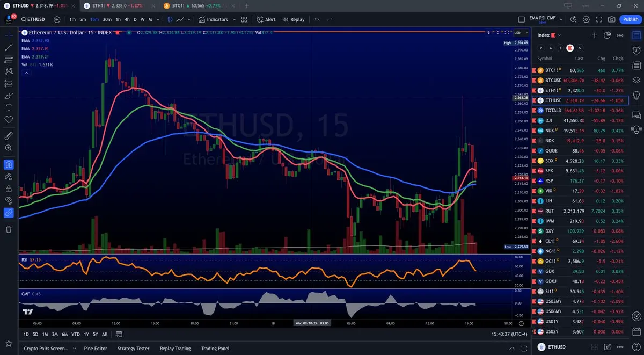Open the candlestick chart style icon
Screen dimensions: 644x355
click(171, 19)
